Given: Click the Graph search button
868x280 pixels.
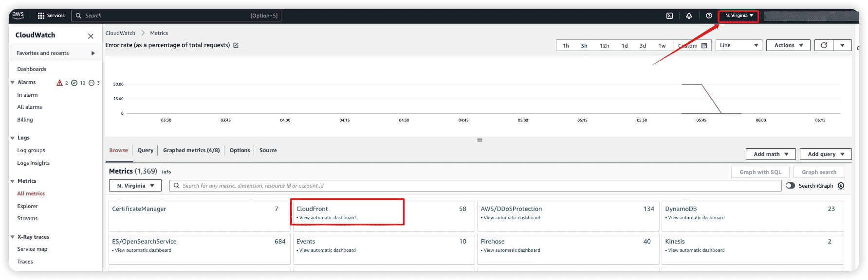Looking at the screenshot, I should coord(819,172).
